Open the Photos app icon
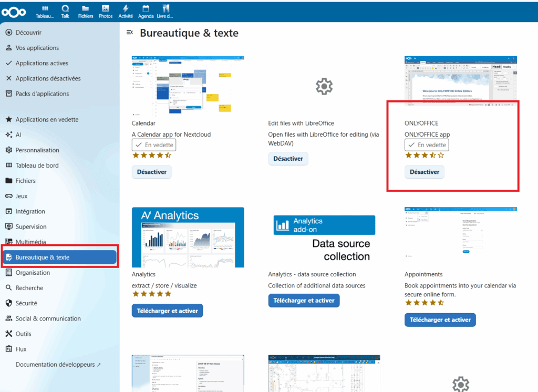 pyautogui.click(x=106, y=12)
